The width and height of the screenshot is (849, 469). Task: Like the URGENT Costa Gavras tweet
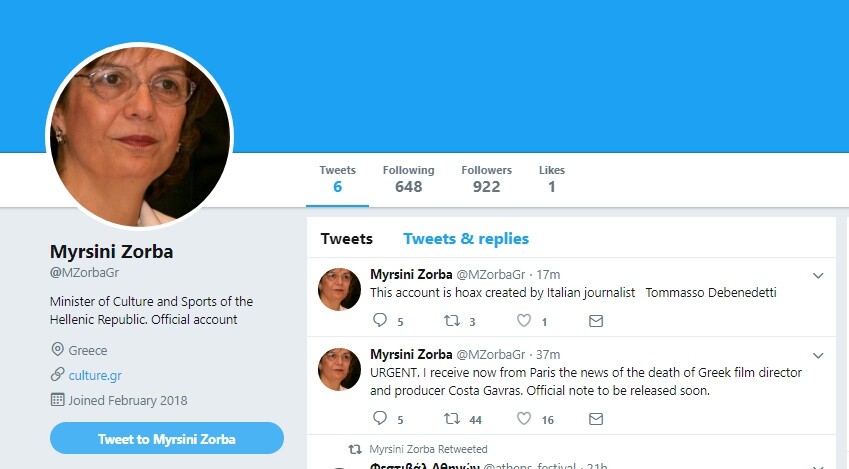point(524,420)
